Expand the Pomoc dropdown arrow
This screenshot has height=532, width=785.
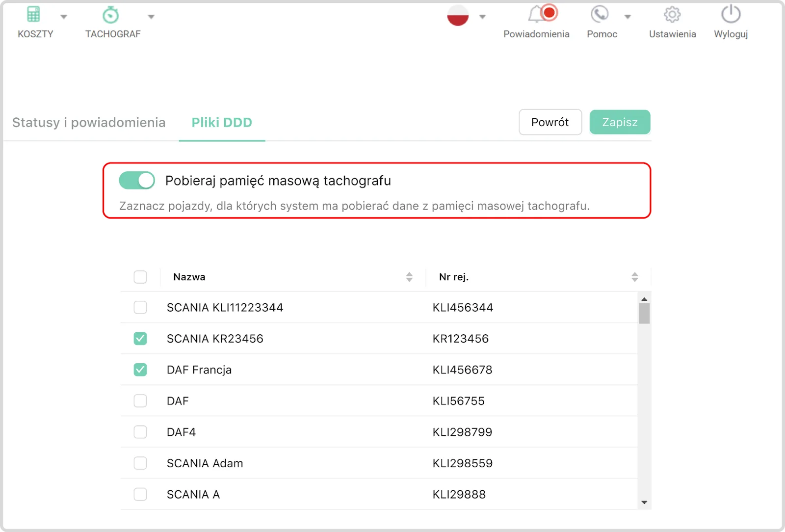(x=628, y=17)
